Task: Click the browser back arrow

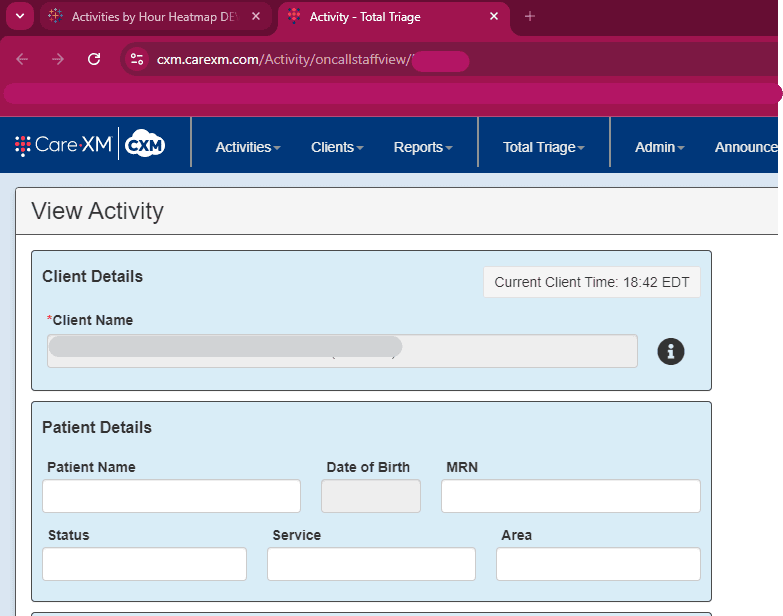Action: click(x=23, y=59)
